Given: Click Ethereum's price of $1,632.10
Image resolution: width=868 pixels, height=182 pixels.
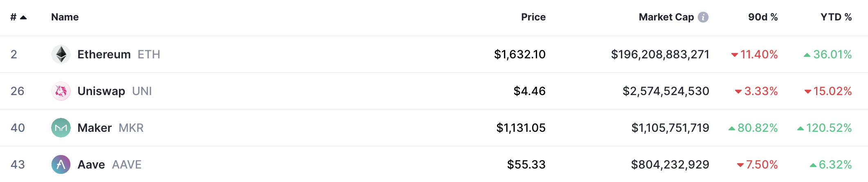Looking at the screenshot, I should [x=519, y=54].
